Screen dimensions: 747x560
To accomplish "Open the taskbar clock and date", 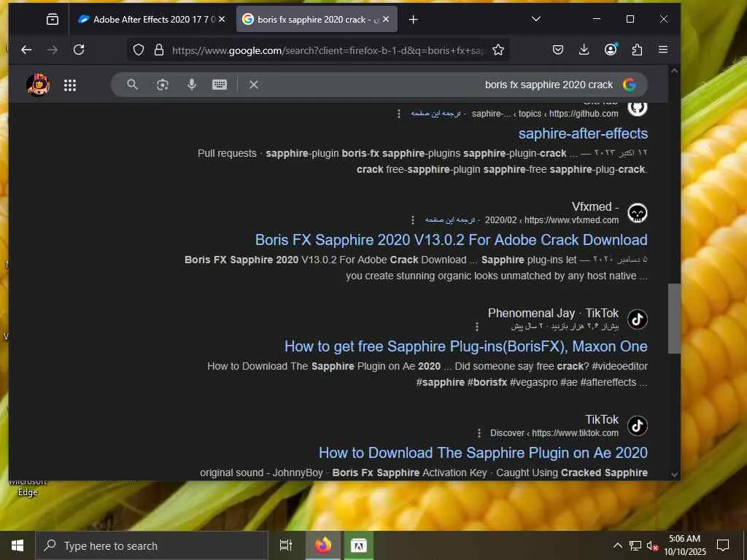I will click(x=684, y=545).
